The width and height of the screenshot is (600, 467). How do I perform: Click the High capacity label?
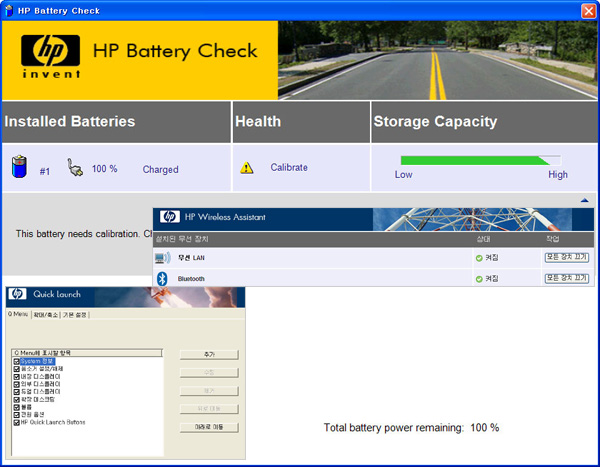(x=558, y=175)
